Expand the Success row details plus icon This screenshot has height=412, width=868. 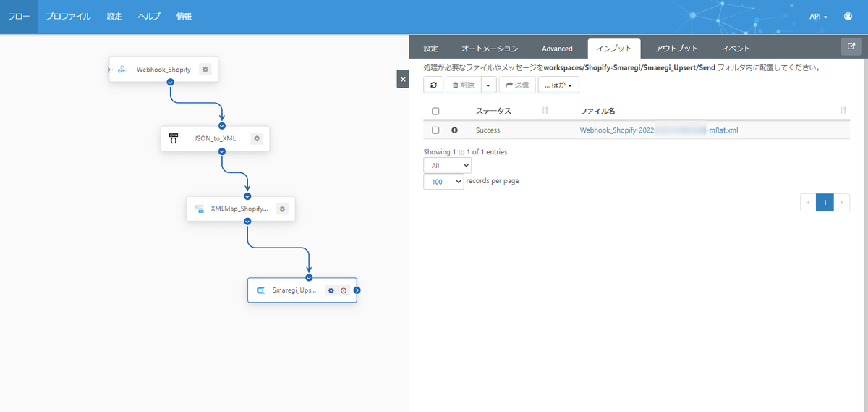coord(455,130)
